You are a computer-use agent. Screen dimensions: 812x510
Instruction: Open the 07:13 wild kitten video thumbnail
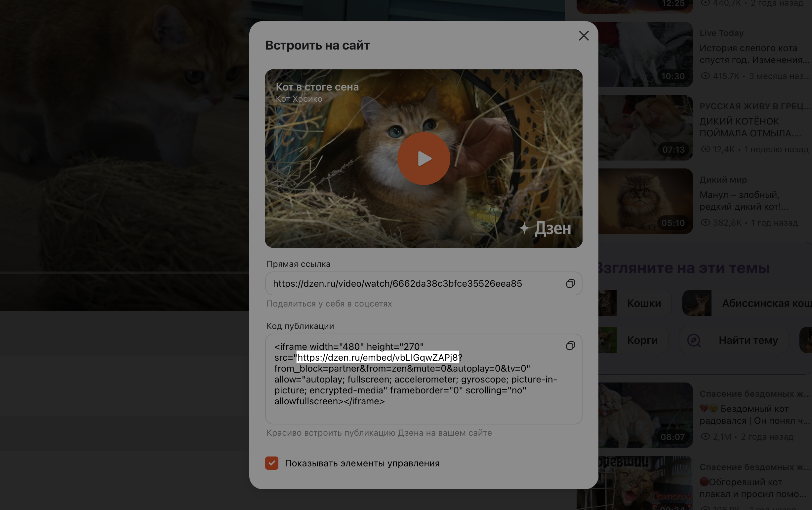(x=645, y=128)
